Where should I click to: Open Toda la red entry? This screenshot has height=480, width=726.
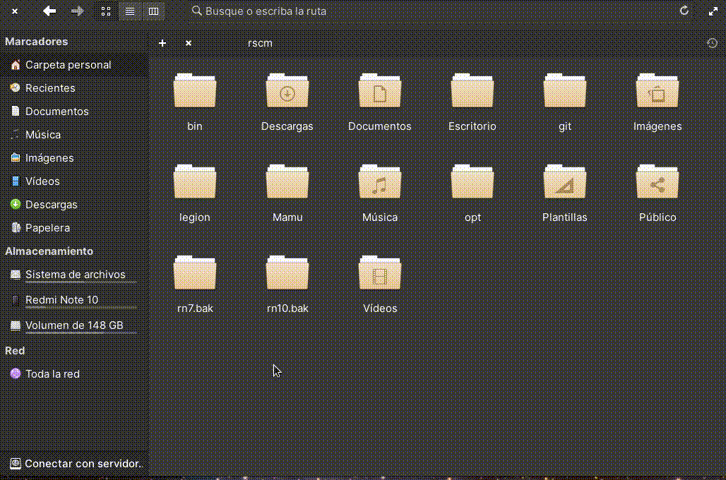[74, 374]
